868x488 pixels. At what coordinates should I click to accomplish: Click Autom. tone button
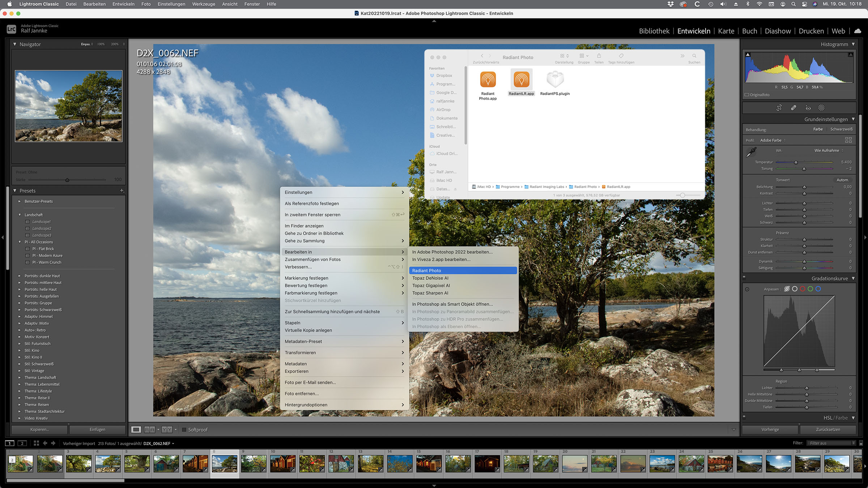point(842,180)
